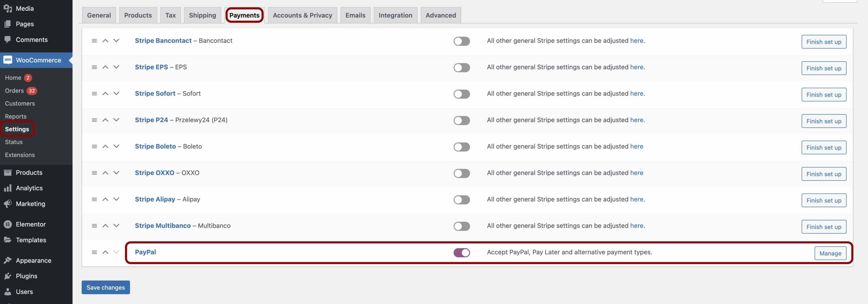The width and height of the screenshot is (868, 304).
Task: Click 'here' link in Stripe Sofort row
Action: click(x=637, y=94)
